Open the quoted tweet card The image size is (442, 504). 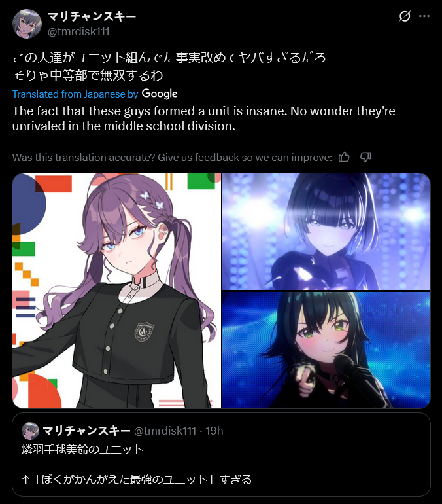point(221,454)
